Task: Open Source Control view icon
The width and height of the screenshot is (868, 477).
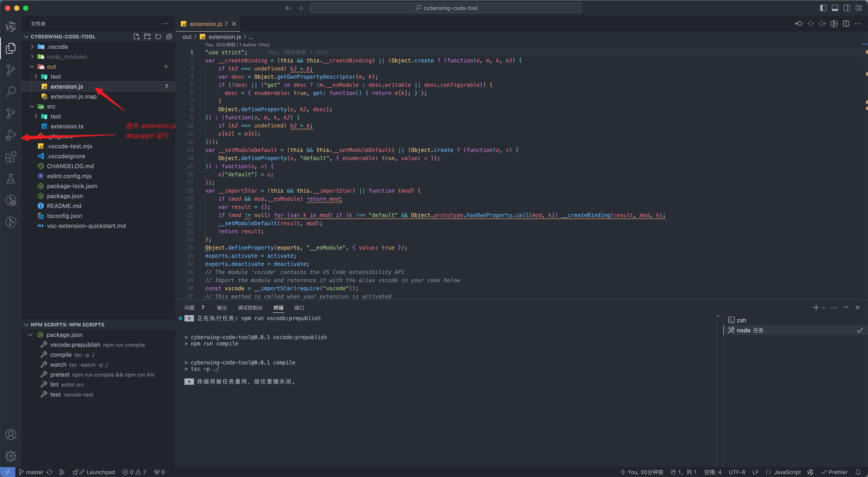Action: tap(11, 70)
